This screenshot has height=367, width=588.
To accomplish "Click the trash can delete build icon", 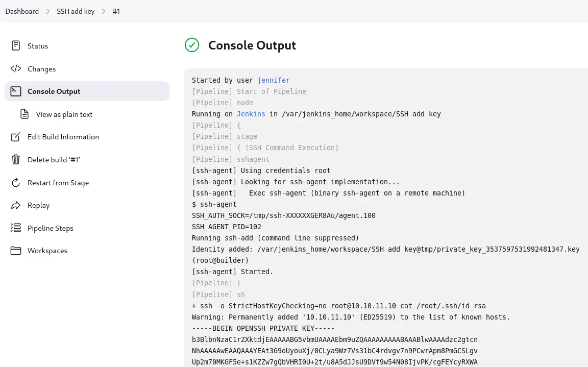I will [16, 160].
